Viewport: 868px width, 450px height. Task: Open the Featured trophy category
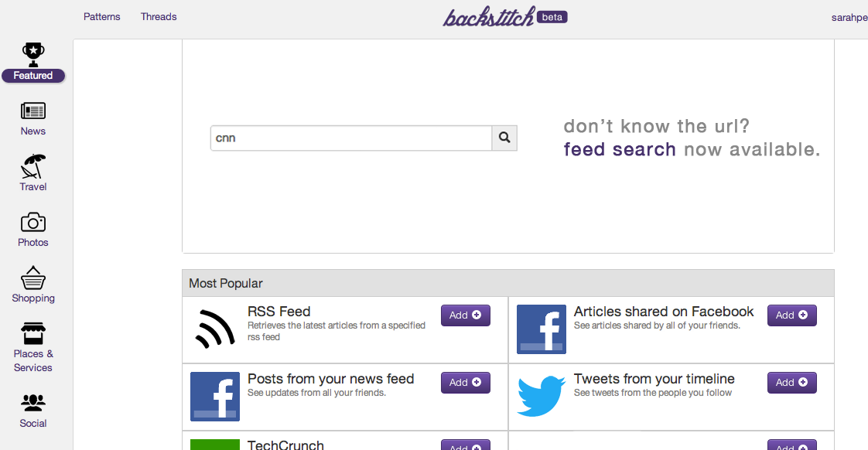(33, 62)
